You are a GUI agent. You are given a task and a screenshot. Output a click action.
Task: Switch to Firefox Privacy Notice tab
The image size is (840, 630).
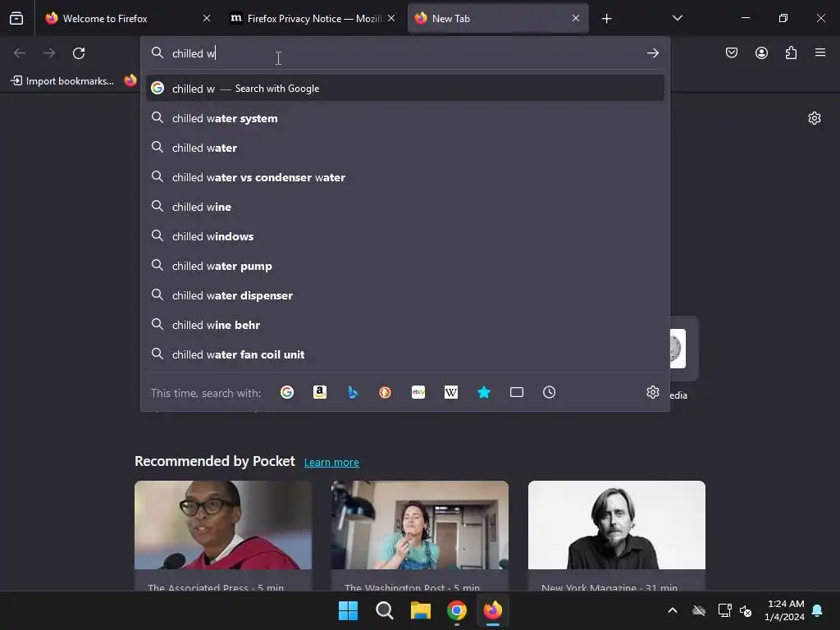tap(313, 18)
